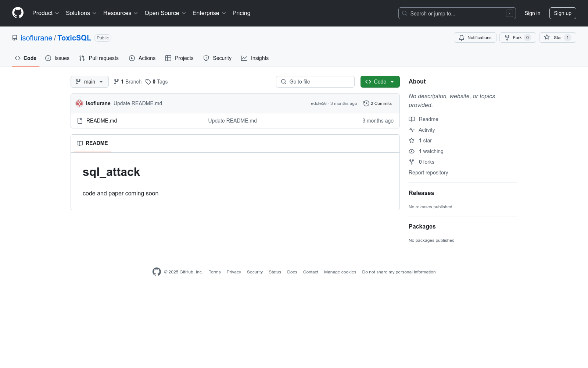
Task: Click the isoflurane avatar in the commit row
Action: tap(79, 103)
